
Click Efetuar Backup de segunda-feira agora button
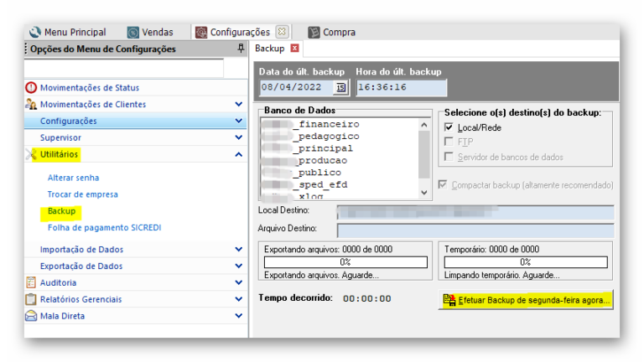click(x=526, y=300)
